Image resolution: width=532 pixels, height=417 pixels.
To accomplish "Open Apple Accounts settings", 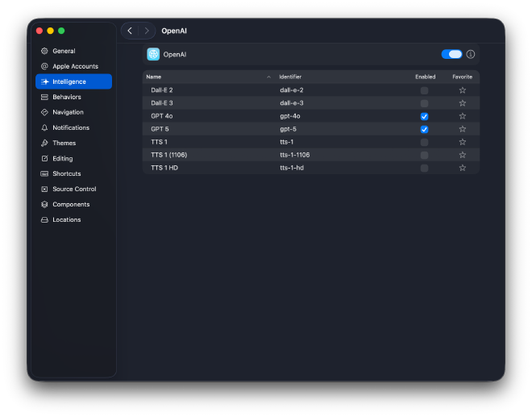I will coord(73,66).
